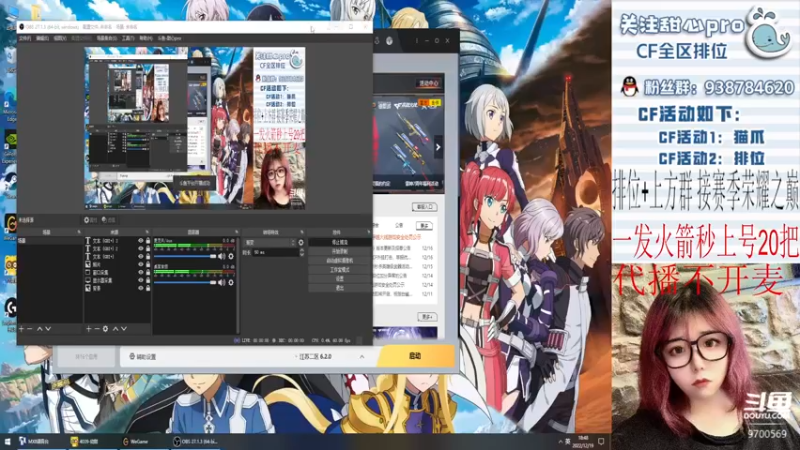Click 设置 settings button in Controls

tap(340, 279)
